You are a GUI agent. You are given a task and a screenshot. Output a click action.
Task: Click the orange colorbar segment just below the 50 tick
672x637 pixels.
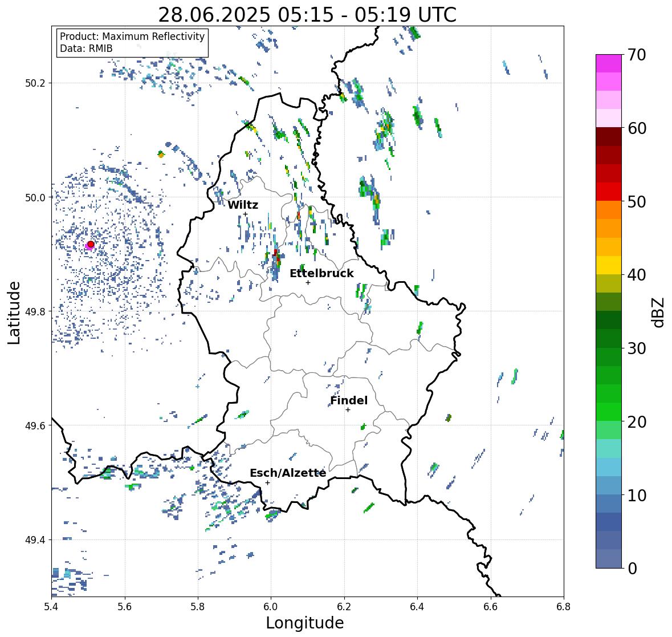click(x=609, y=210)
